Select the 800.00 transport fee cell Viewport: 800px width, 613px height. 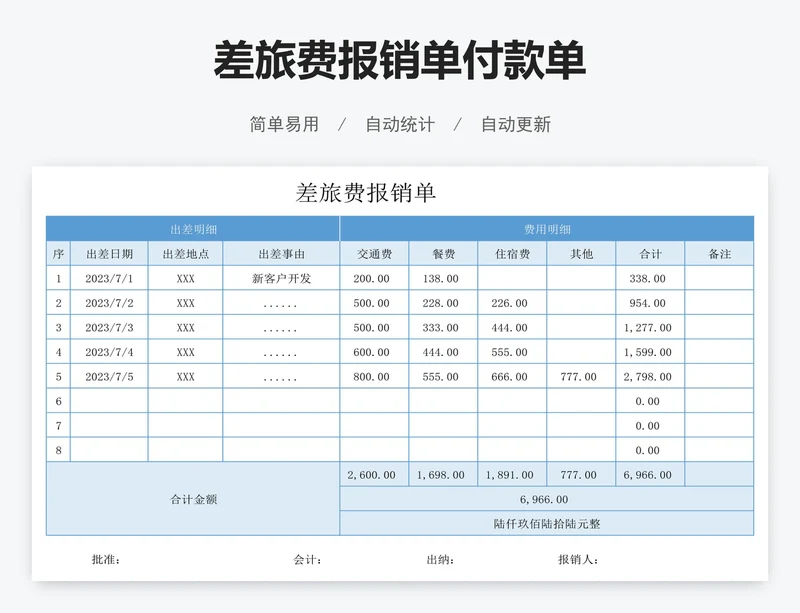pyautogui.click(x=374, y=377)
